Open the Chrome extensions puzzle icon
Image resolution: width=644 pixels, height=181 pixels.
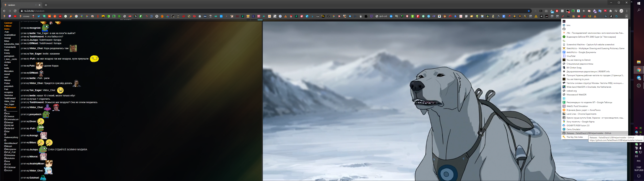tap(610, 11)
